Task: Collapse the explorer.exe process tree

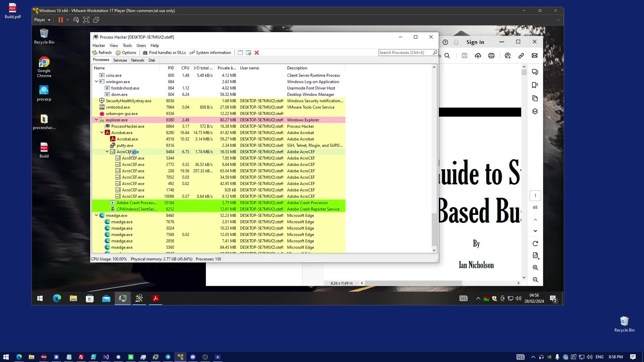Action: pos(97,120)
